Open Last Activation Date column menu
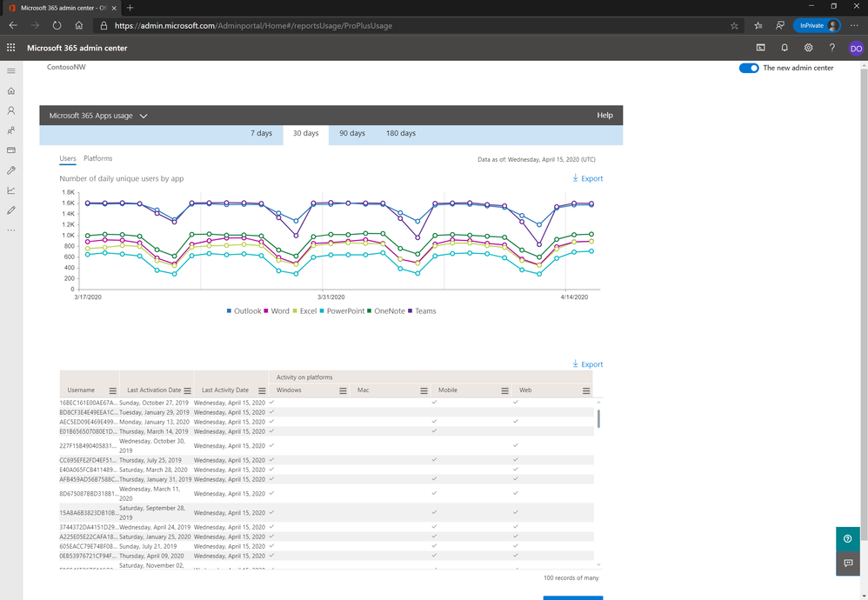The image size is (868, 600). pyautogui.click(x=187, y=390)
